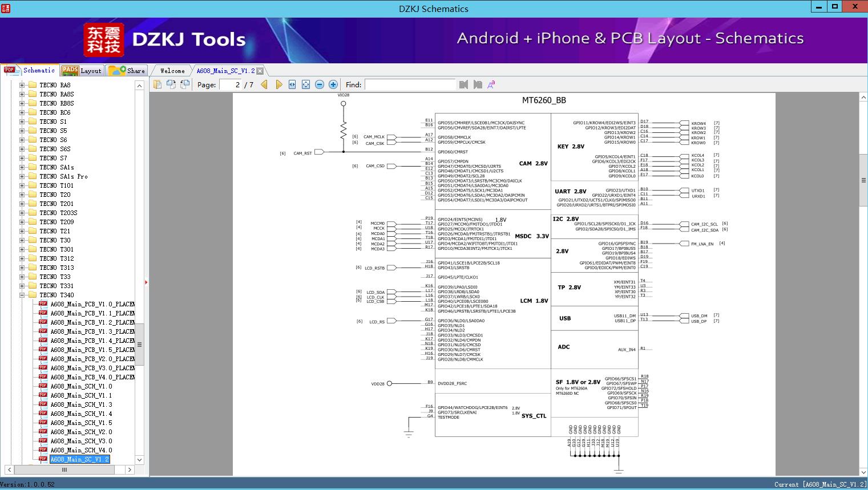The width and height of the screenshot is (868, 490).
Task: Click the PDF icon beside A608_Main_SCH_V4.0
Action: [43, 450]
